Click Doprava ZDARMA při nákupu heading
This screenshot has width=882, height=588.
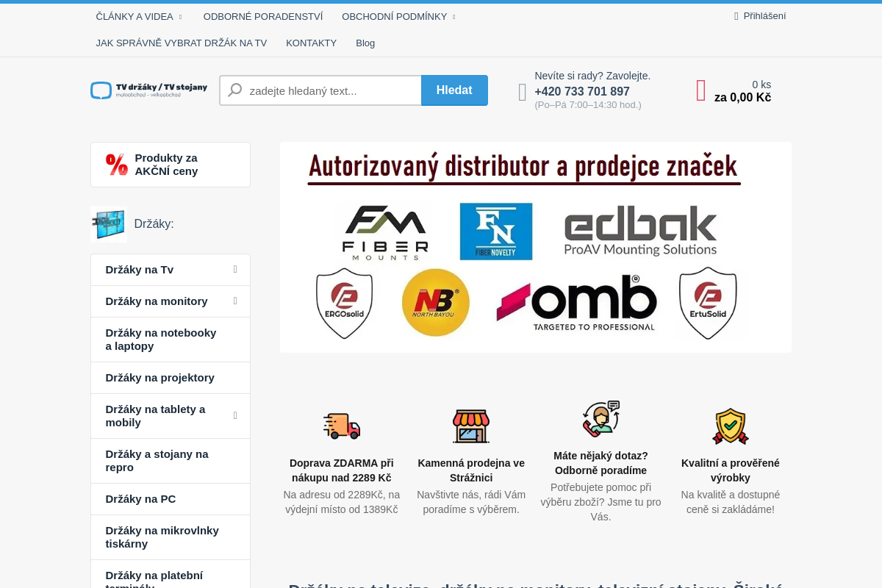tap(342, 470)
